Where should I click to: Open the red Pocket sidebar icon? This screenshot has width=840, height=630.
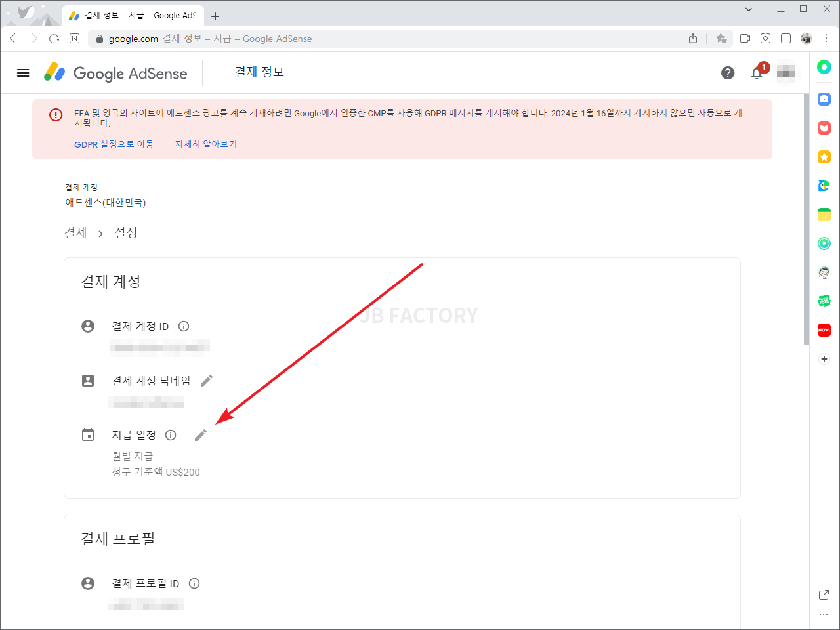point(824,128)
